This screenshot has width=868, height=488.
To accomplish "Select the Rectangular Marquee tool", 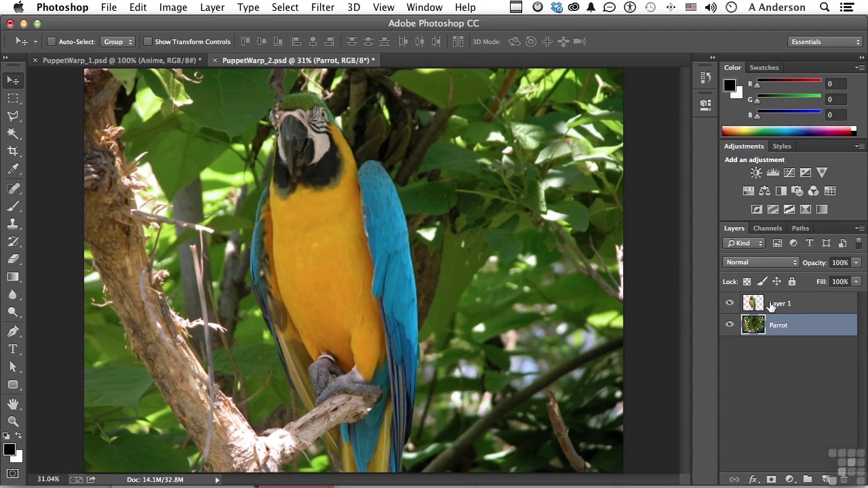I will click(x=13, y=98).
